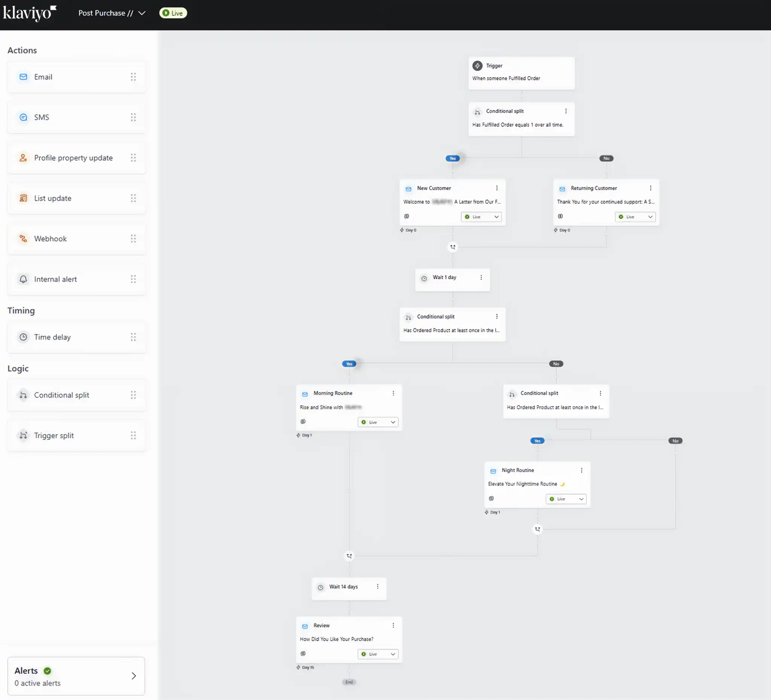Click the drag handle on List update
This screenshot has width=771, height=700.
pos(133,198)
